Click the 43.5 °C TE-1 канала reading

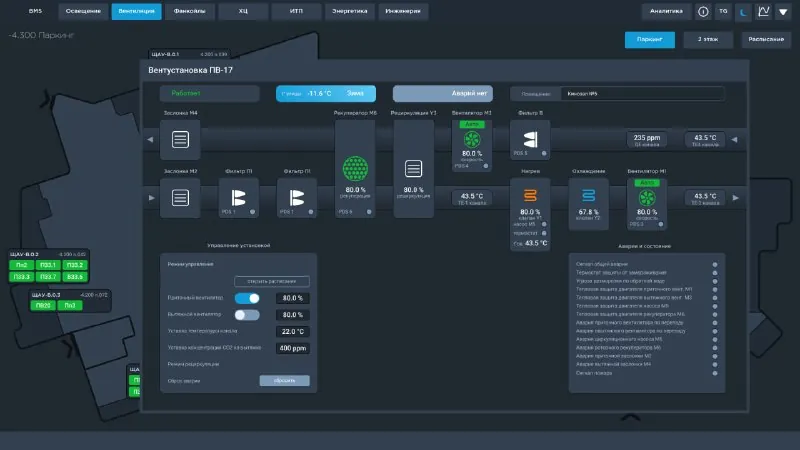(471, 198)
